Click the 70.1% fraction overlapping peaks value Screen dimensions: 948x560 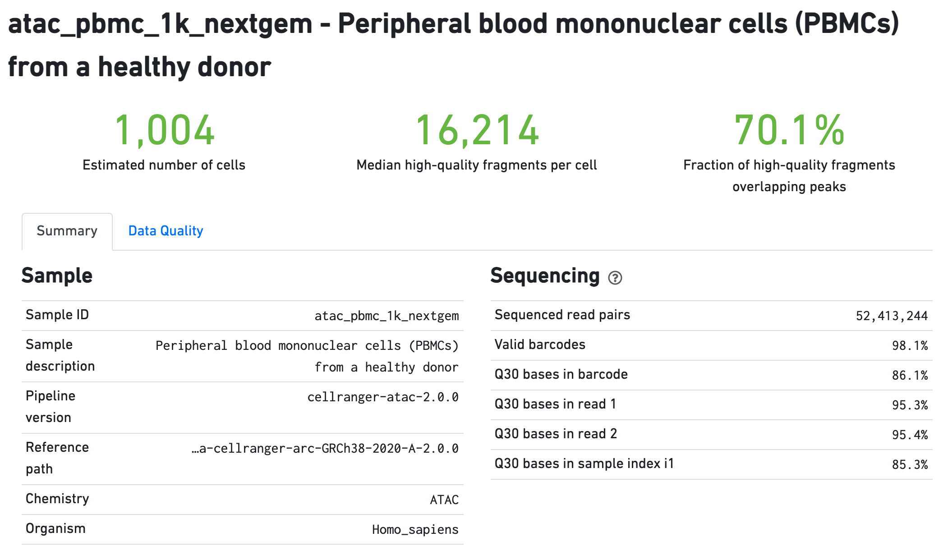pyautogui.click(x=789, y=131)
